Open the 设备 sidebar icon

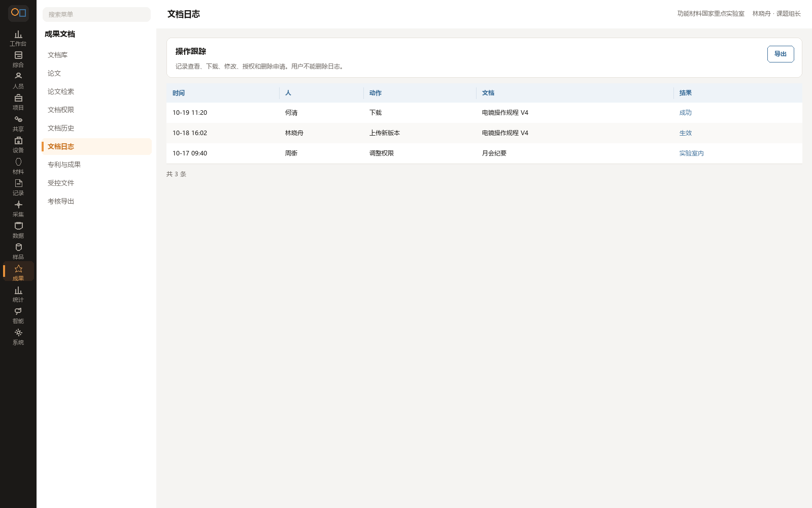click(x=18, y=145)
